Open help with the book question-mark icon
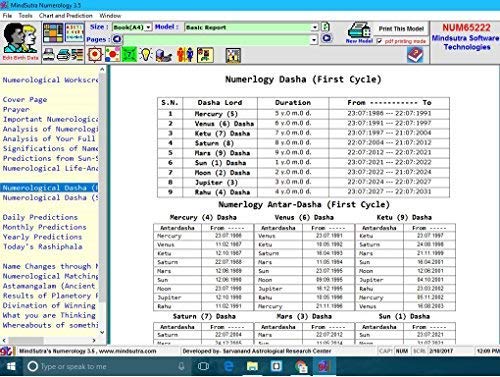The height and width of the screenshot is (377, 500). pyautogui.click(x=415, y=55)
